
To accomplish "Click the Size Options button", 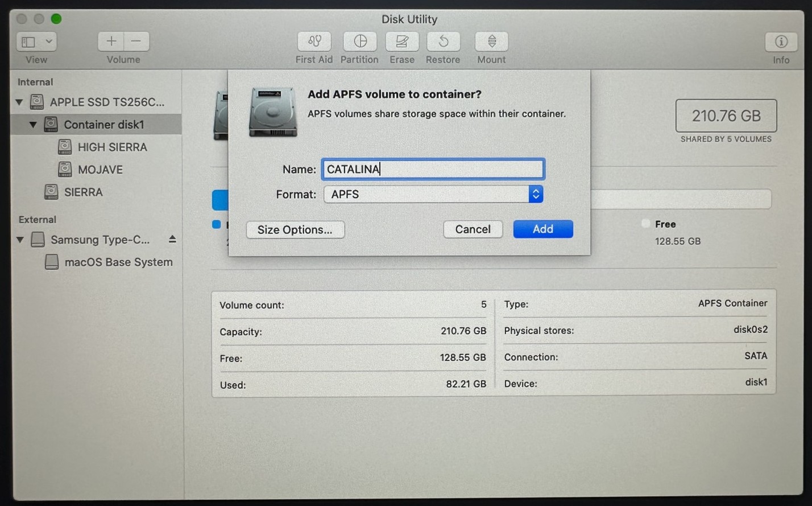I will 295,229.
